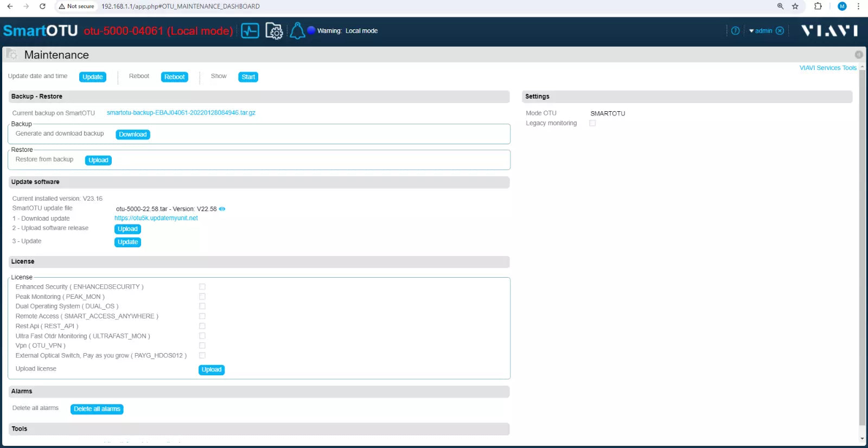Click the 'Current installed version: V23.16' text

point(58,199)
